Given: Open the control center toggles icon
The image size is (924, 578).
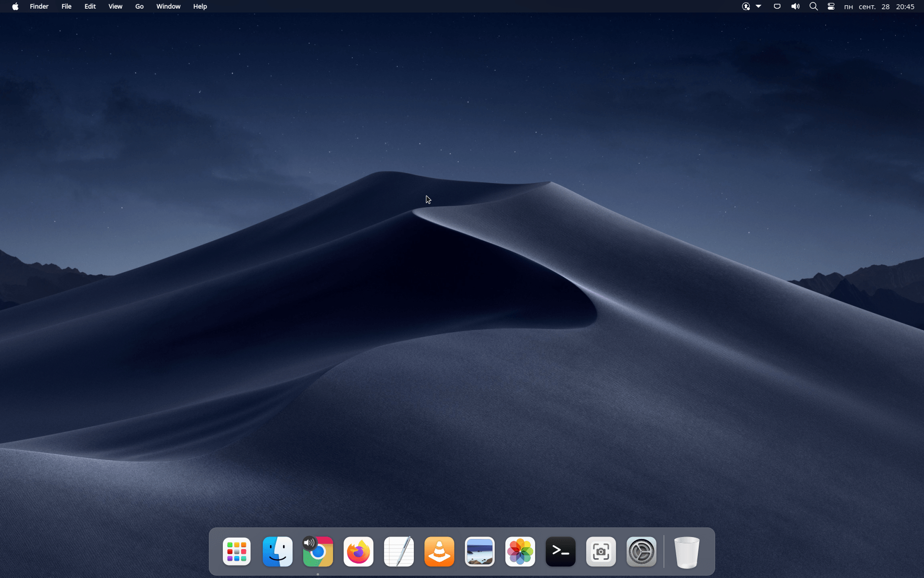Looking at the screenshot, I should 831,6.
